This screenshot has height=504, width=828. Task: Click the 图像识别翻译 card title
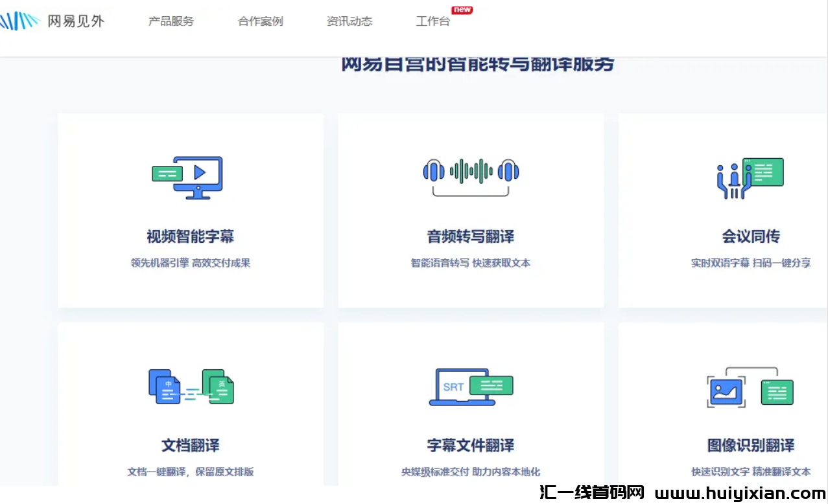(750, 445)
